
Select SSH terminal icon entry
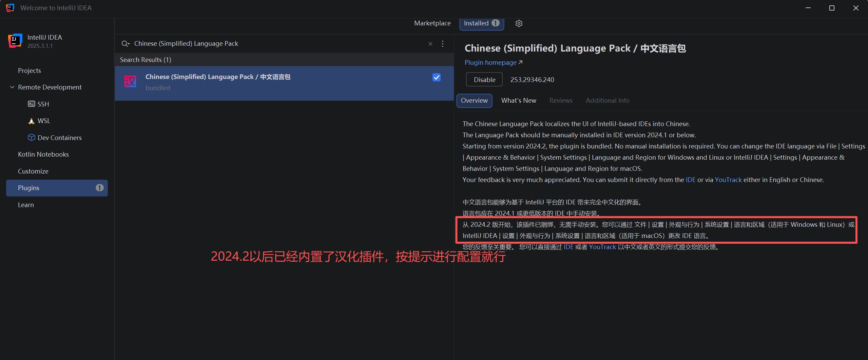[x=32, y=104]
